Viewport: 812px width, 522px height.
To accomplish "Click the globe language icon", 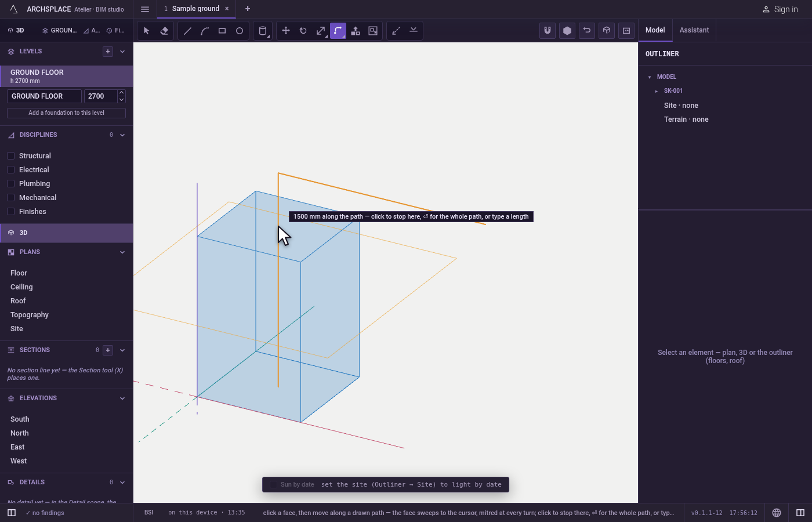I will tap(777, 513).
